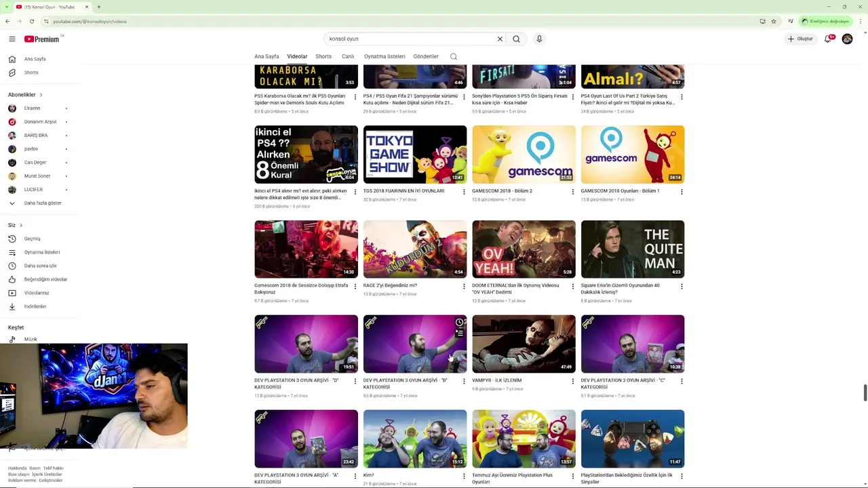Open DOOM ETERNAL OV YEAH thumbnail
This screenshot has width=868, height=488.
(x=524, y=249)
